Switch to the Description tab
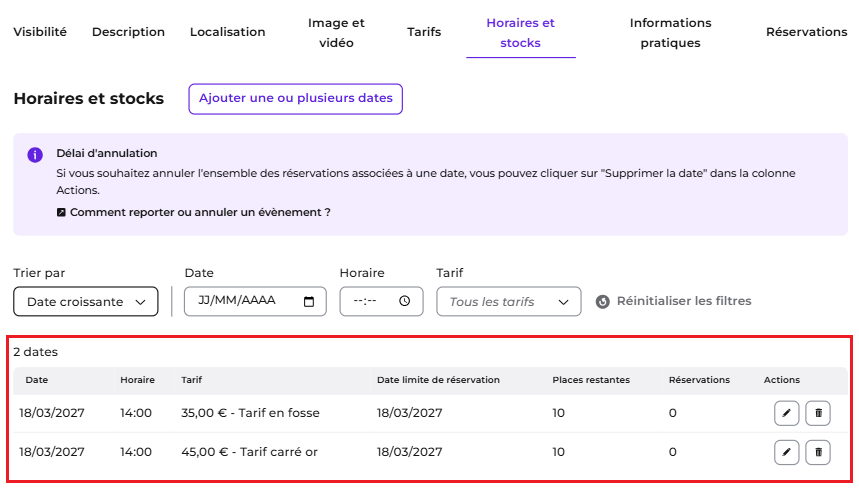Image resolution: width=859 pixels, height=495 pixels. coord(128,32)
